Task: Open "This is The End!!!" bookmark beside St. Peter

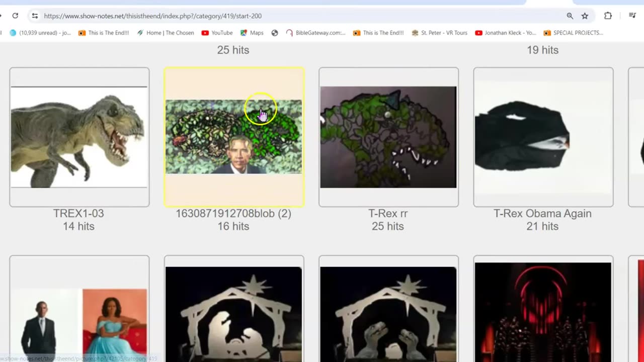Action: [x=378, y=33]
